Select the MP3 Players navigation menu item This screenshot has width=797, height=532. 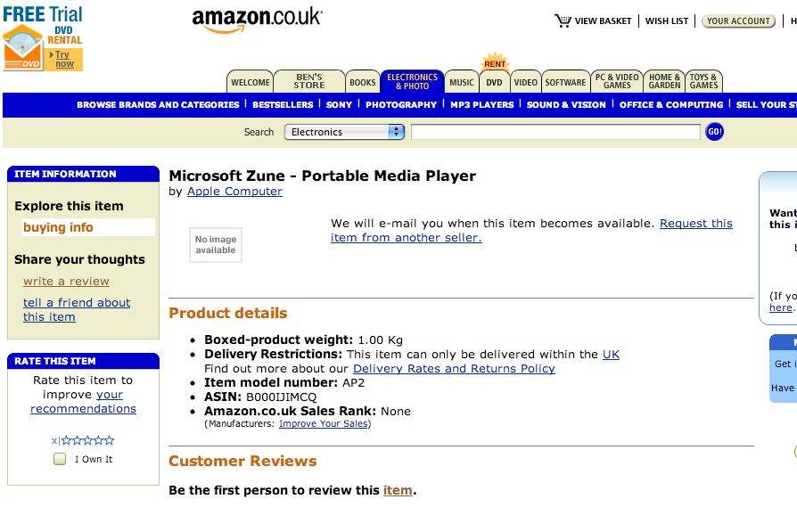[482, 104]
